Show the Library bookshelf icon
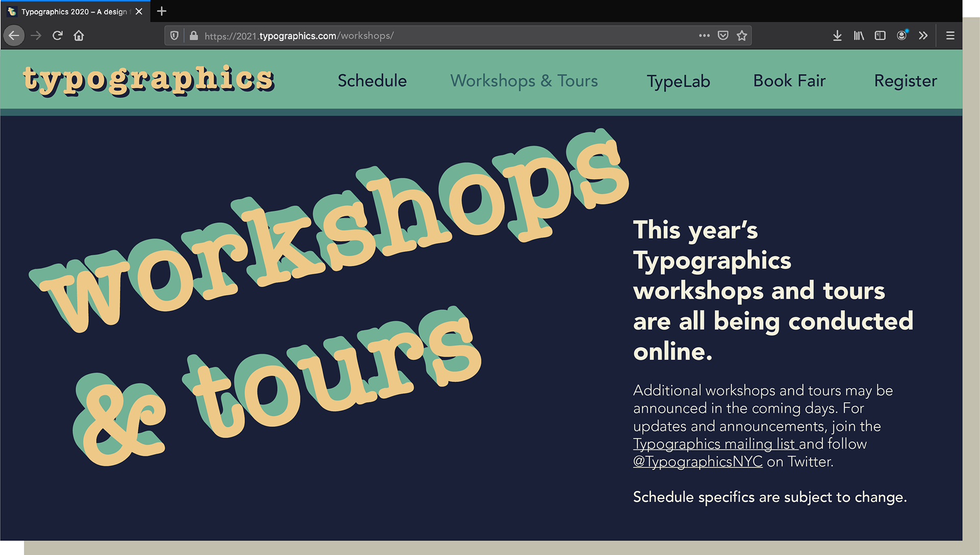980x555 pixels. (859, 36)
